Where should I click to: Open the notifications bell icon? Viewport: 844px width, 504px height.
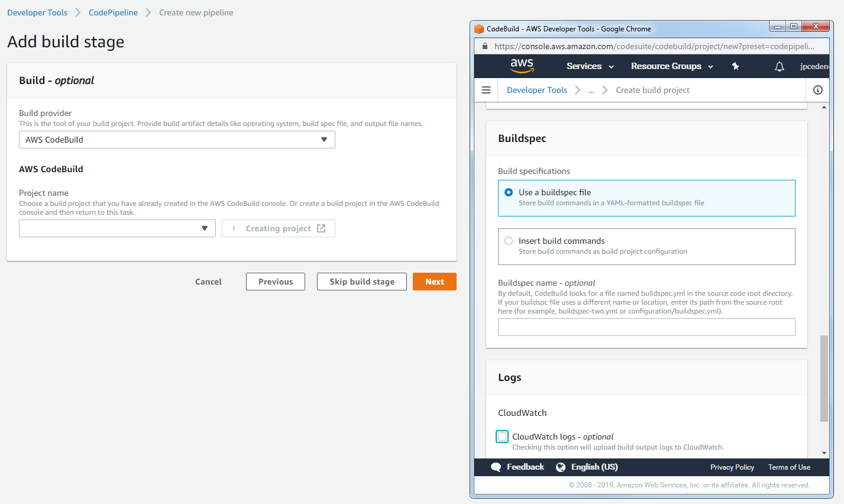tap(780, 66)
